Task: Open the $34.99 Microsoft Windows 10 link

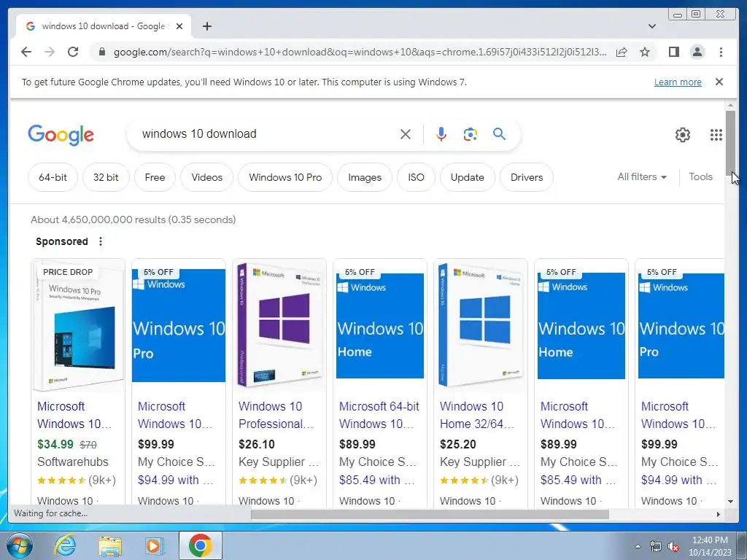Action: pyautogui.click(x=74, y=415)
